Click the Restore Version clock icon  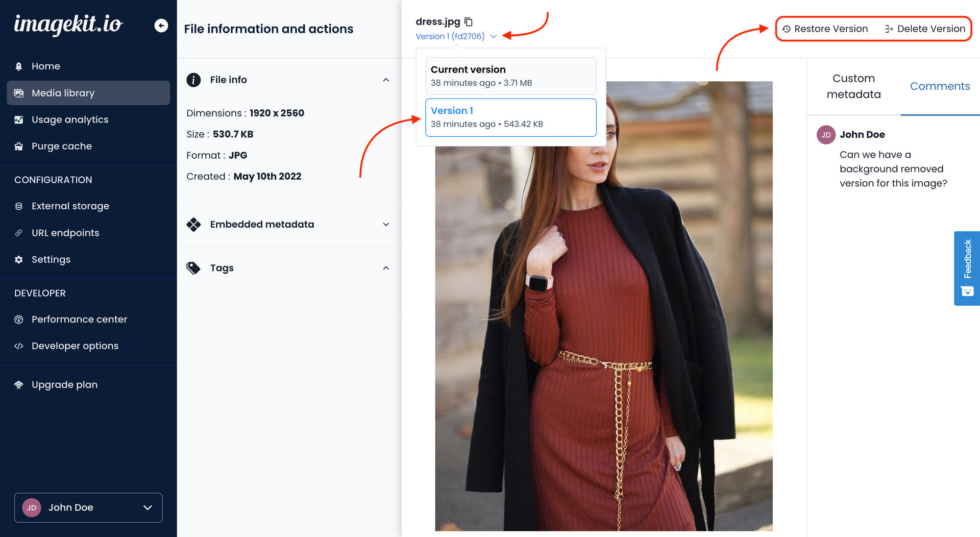786,29
